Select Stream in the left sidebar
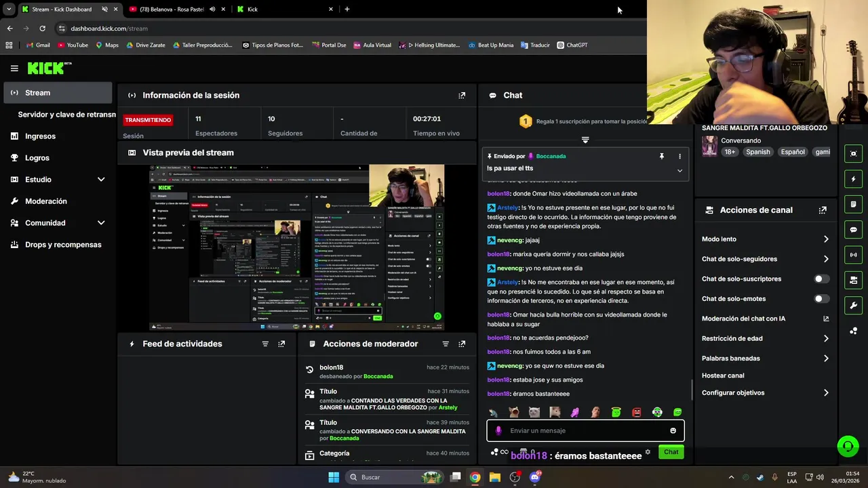 pyautogui.click(x=58, y=93)
